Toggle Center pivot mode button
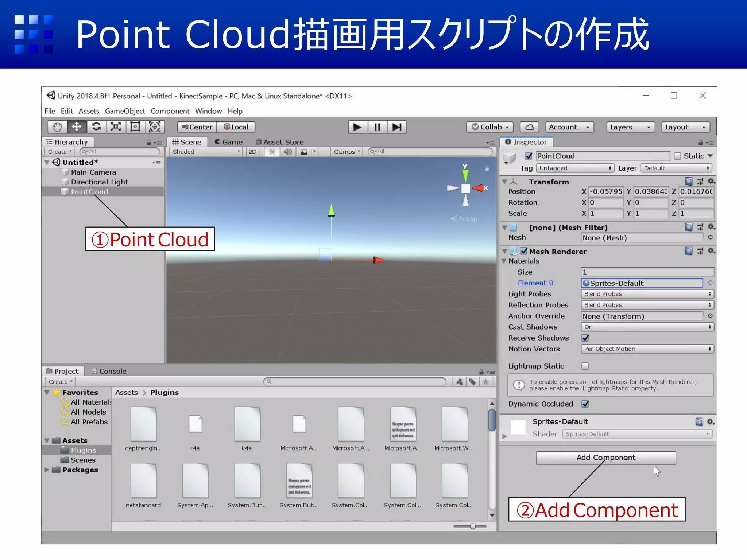747x560 pixels. [197, 127]
